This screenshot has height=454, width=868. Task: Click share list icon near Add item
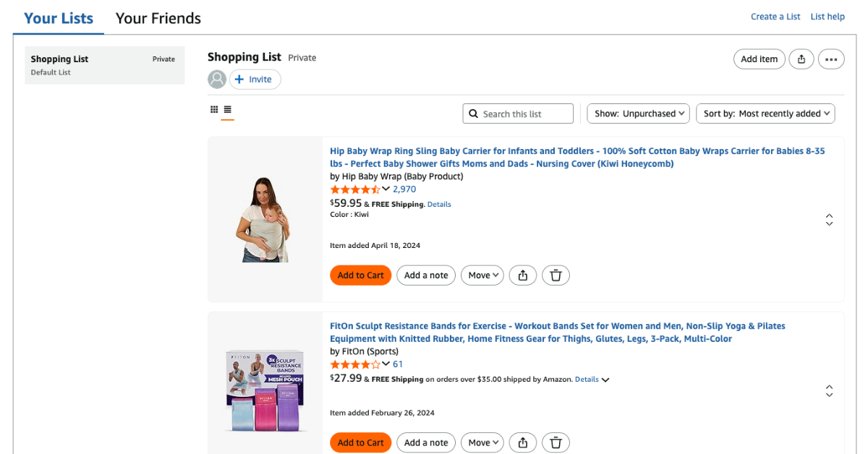pos(801,59)
